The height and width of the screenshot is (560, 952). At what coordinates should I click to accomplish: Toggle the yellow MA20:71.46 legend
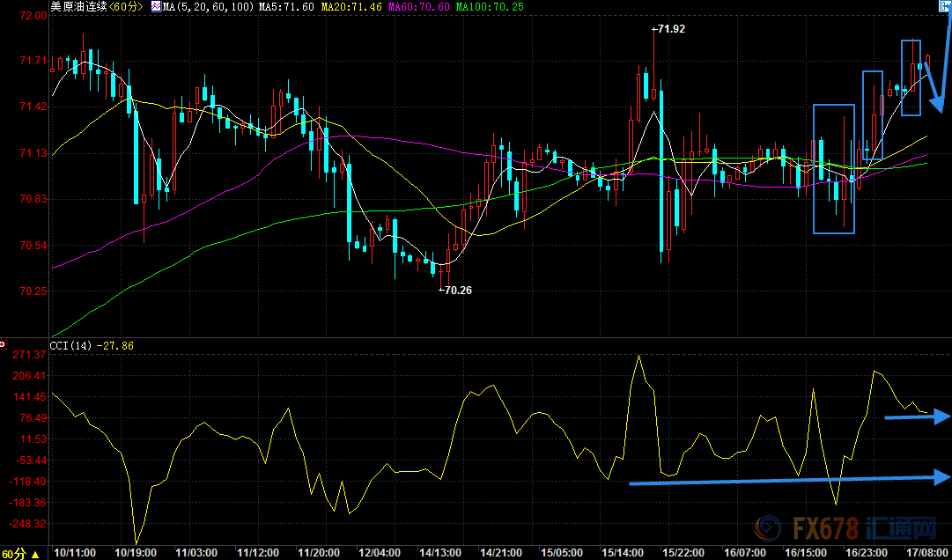(x=351, y=6)
